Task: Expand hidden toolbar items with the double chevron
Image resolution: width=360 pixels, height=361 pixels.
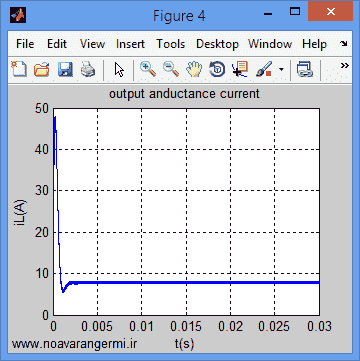Action: coord(345,65)
